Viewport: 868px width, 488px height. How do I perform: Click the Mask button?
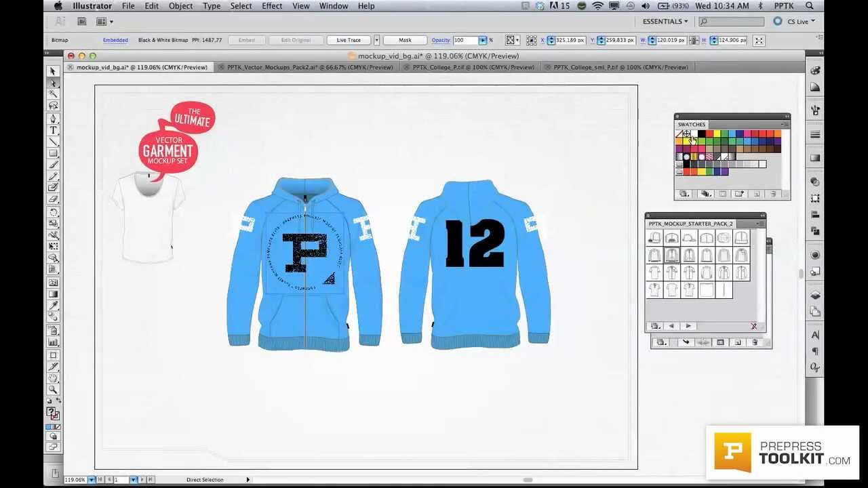pyautogui.click(x=404, y=40)
